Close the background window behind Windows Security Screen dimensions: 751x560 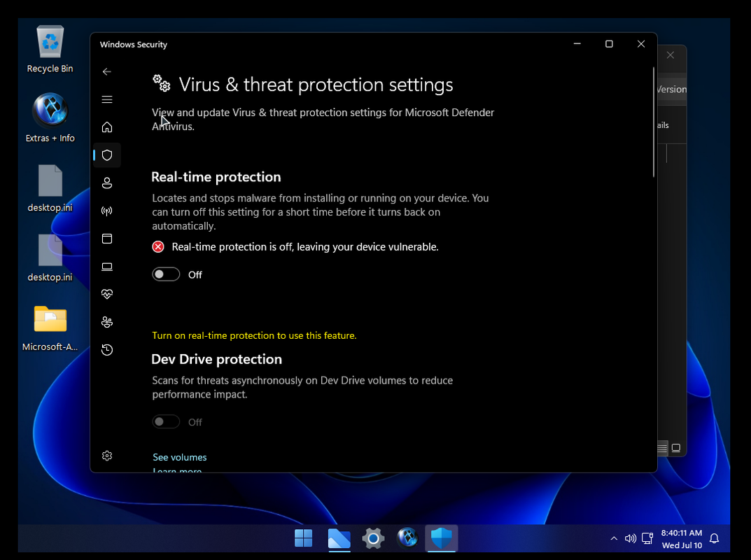(x=671, y=55)
